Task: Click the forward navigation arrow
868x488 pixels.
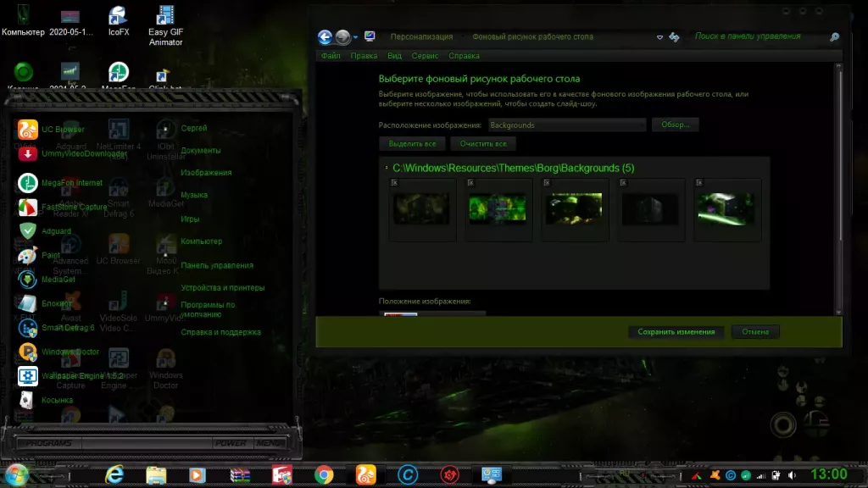Action: (x=342, y=37)
